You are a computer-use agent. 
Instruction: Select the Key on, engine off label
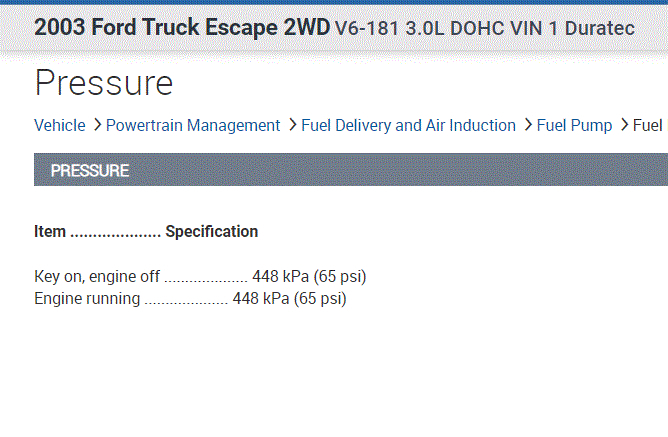[97, 276]
